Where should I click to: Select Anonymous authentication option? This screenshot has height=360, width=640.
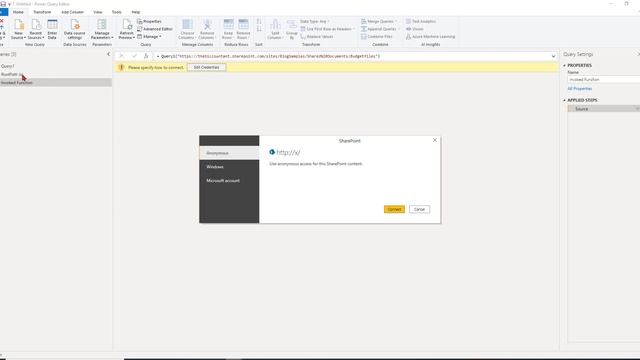click(229, 153)
